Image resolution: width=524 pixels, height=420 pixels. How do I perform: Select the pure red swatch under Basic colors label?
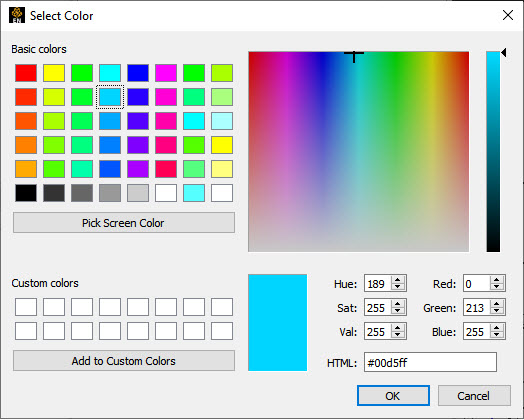(26, 73)
